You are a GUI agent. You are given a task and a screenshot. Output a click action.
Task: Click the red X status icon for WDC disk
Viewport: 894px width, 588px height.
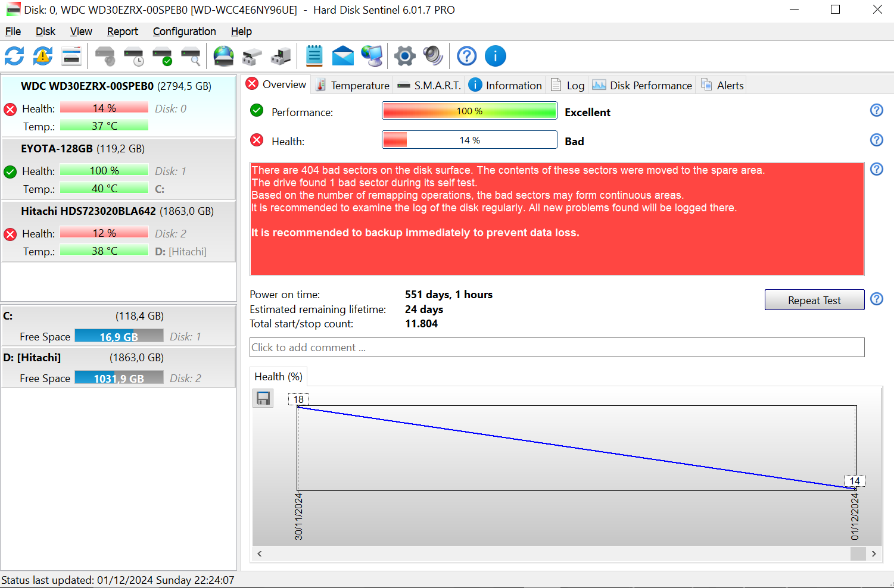[10, 110]
